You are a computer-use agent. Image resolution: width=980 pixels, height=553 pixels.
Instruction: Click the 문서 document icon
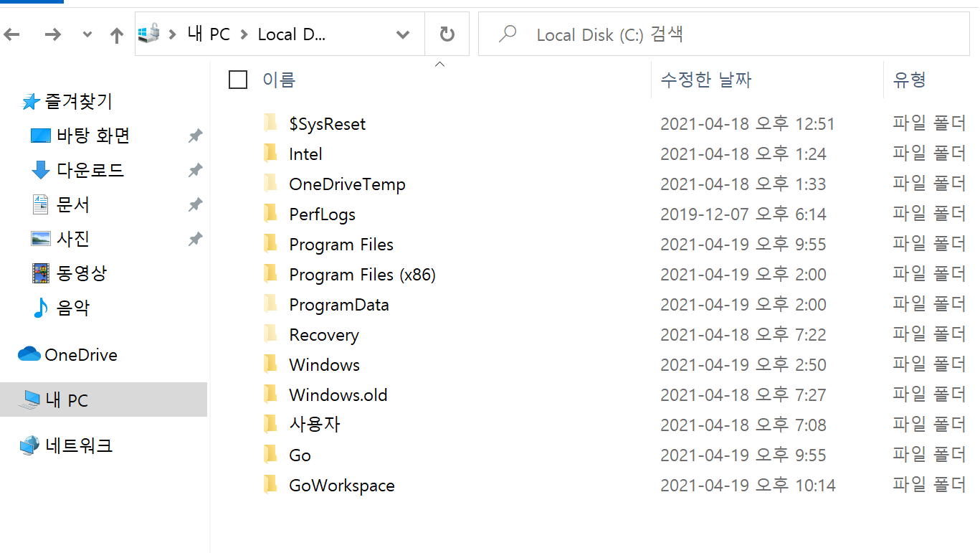tap(41, 204)
